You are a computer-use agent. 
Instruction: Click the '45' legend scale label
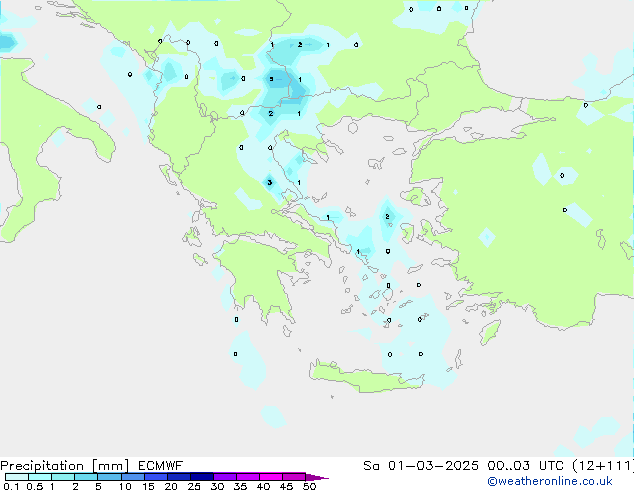click(x=286, y=486)
